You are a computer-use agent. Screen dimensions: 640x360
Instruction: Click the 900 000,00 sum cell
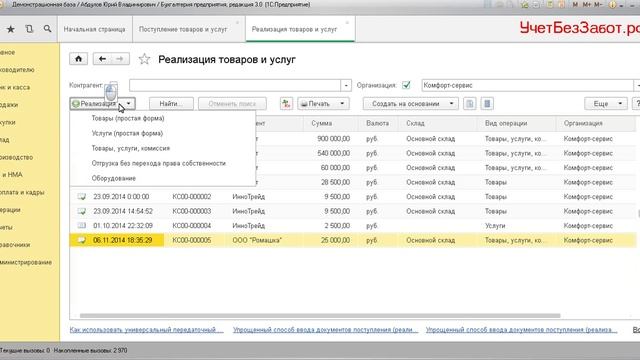coord(333,139)
